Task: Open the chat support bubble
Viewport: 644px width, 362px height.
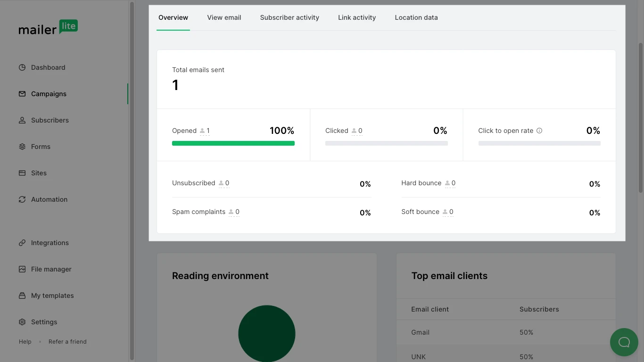Action: click(x=624, y=342)
